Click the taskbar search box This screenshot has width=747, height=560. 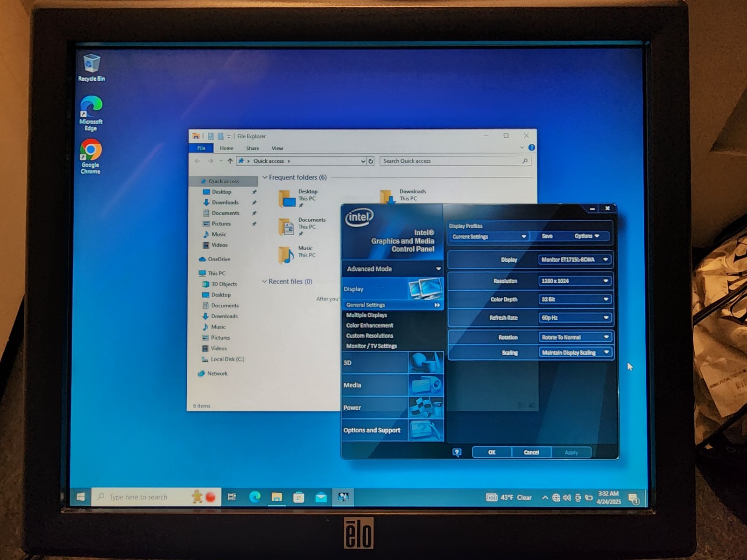[x=156, y=497]
